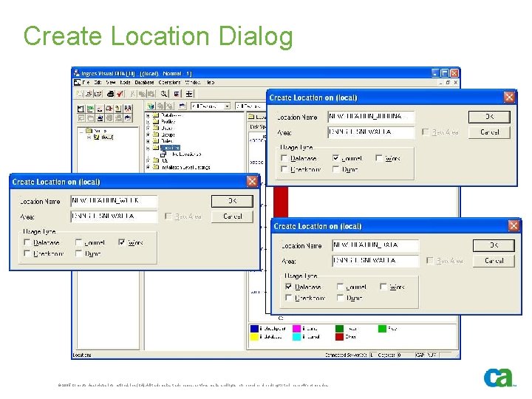The width and height of the screenshot is (532, 399).
Task: Open the View menu
Action: [111, 83]
